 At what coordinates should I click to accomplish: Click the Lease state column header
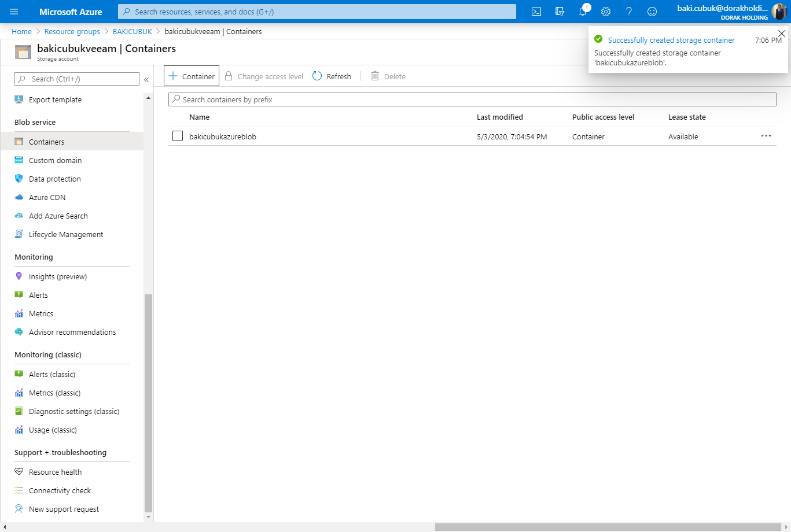(687, 117)
